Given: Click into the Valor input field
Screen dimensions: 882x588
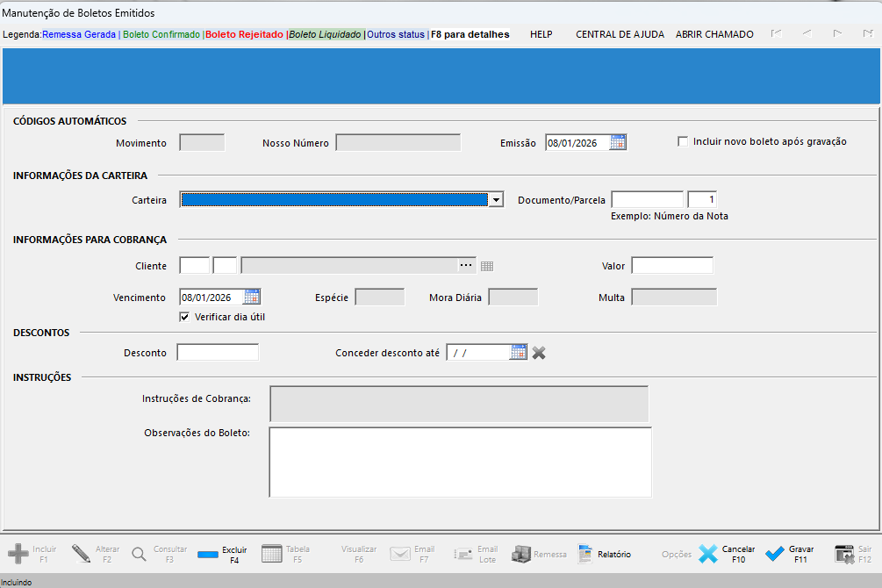Looking at the screenshot, I should coord(672,266).
